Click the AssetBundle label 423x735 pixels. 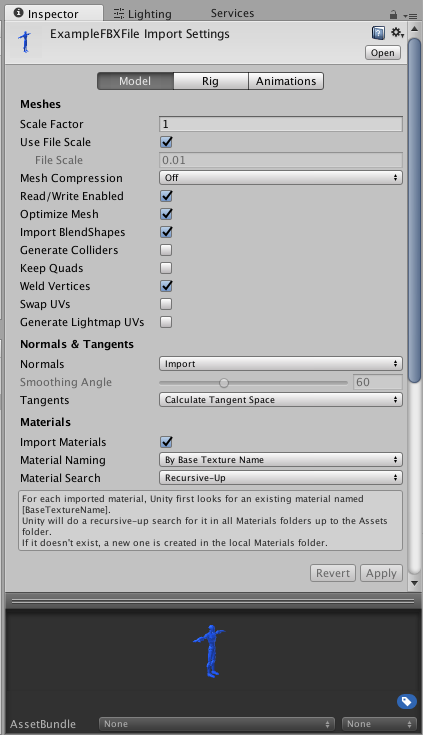tap(43, 724)
